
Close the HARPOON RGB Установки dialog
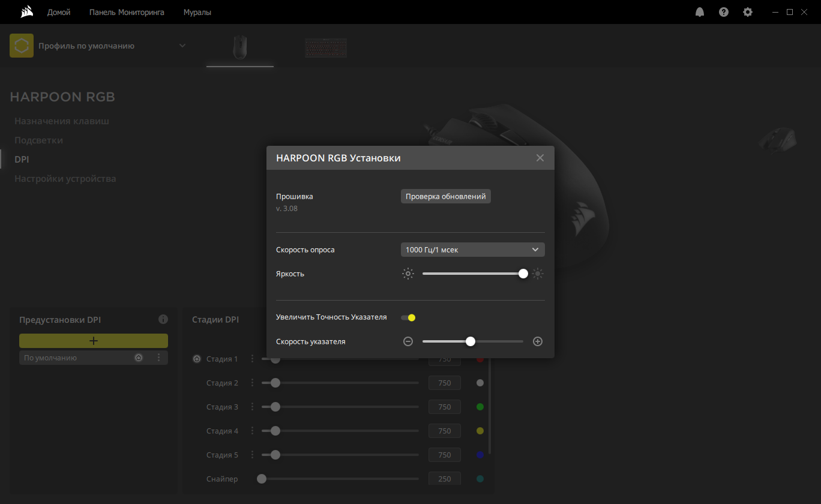pyautogui.click(x=540, y=158)
